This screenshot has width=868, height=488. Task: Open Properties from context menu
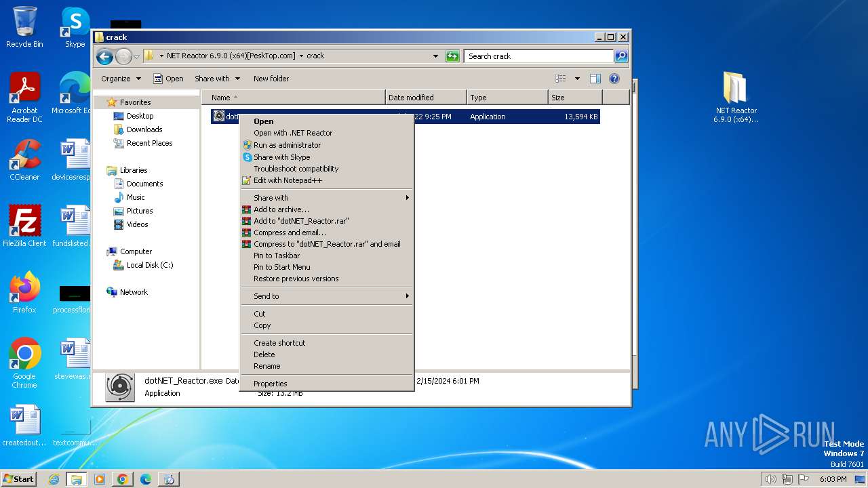click(327, 384)
